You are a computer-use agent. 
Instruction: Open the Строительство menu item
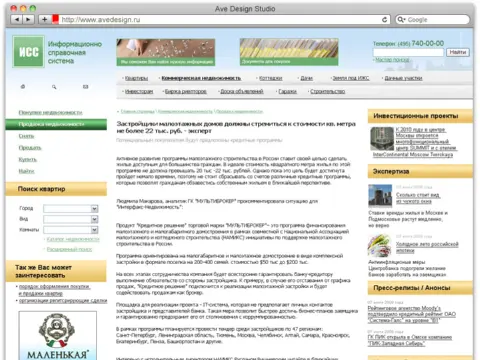tap(328, 91)
